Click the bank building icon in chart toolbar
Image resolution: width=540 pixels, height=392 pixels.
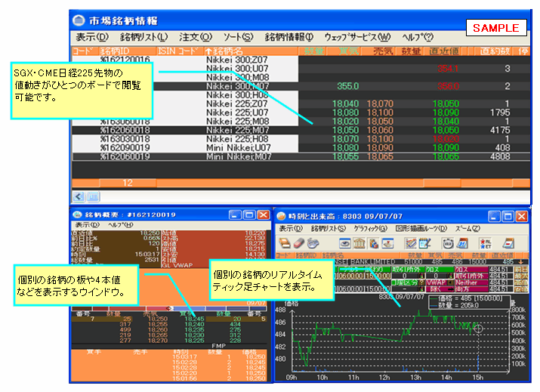tap(359, 243)
